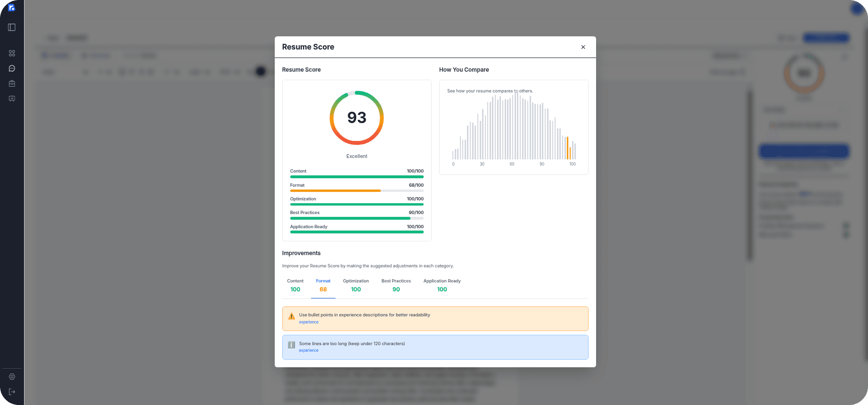Open the briefcase jobs icon
Screen dimensions: 868x405
tap(12, 83)
